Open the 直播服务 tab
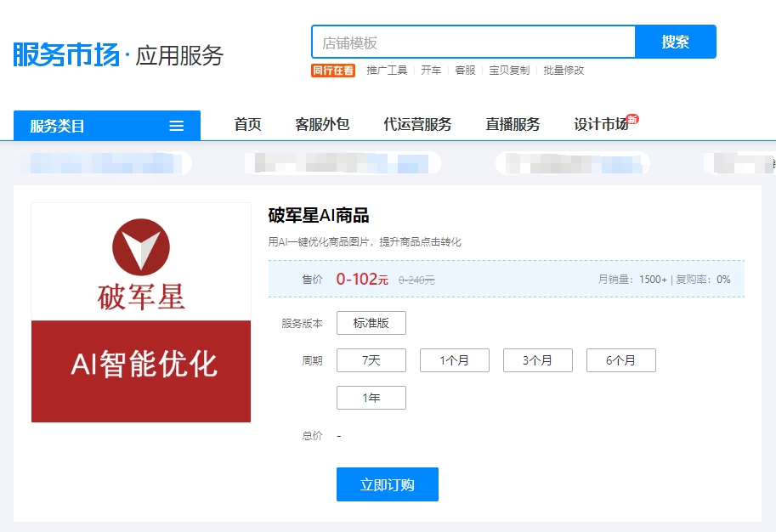776x532 pixels. tap(513, 124)
